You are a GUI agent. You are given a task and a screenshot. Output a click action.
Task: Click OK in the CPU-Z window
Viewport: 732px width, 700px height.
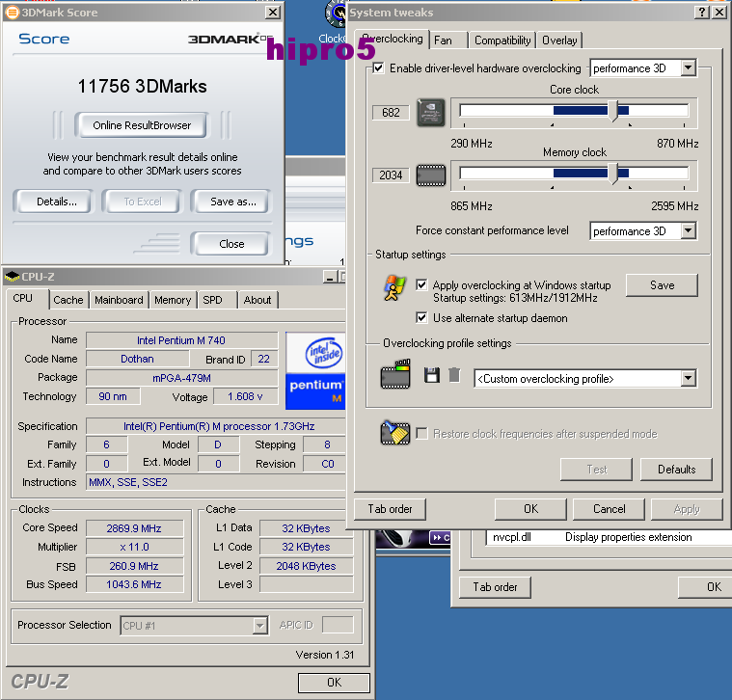click(334, 683)
